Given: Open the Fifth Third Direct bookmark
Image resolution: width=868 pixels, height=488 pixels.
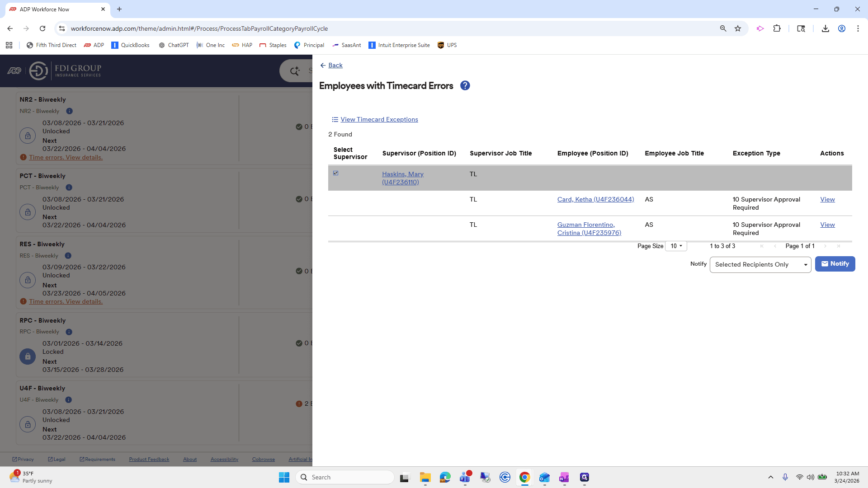Looking at the screenshot, I should pyautogui.click(x=52, y=45).
